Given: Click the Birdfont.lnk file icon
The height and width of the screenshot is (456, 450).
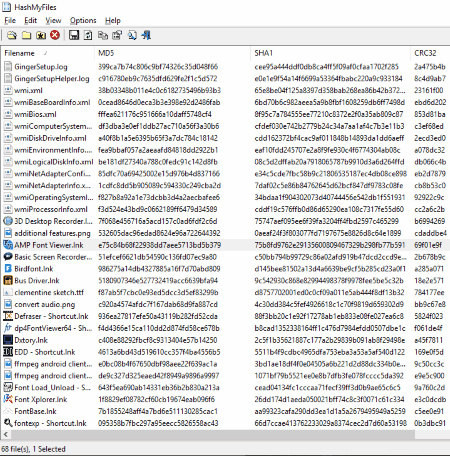Looking at the screenshot, I should (8, 269).
